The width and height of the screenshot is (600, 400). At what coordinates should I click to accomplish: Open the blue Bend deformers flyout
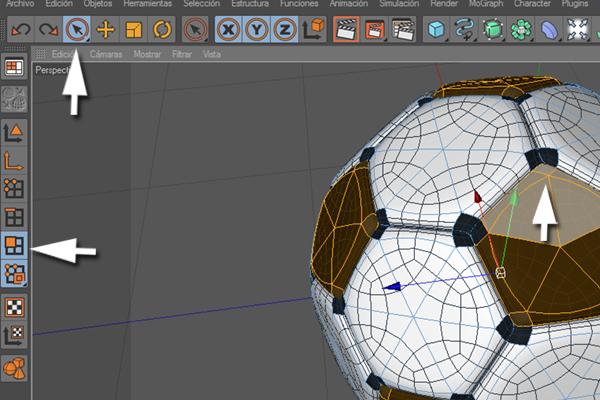click(549, 29)
